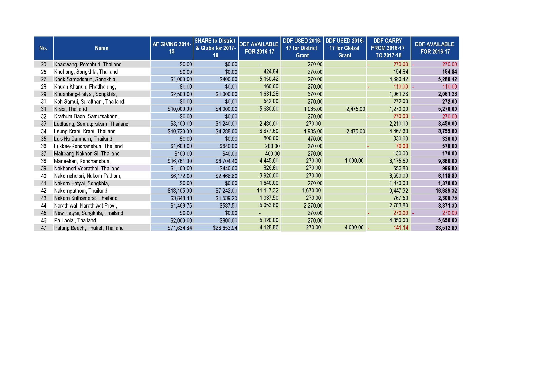The height and width of the screenshot is (392, 555).
Task: Select the bold value "2,061.28"
Action: click(448, 94)
